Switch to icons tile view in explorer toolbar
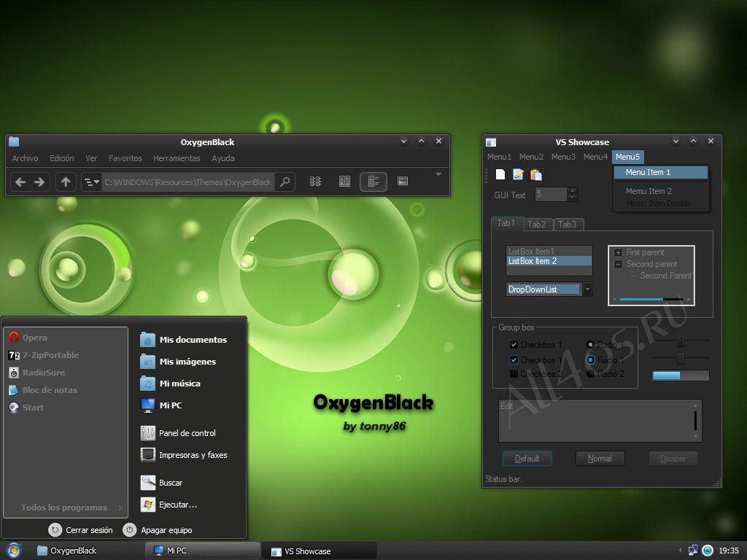 point(344,182)
